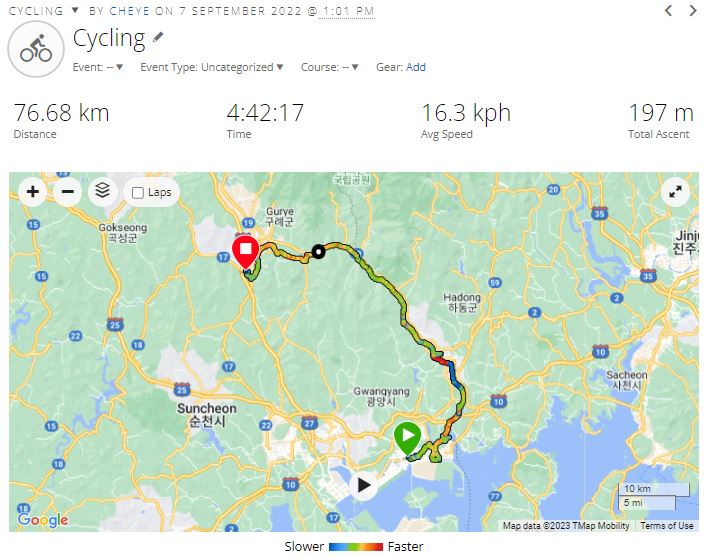This screenshot has height=557, width=710.
Task: Go to previous activity arrow
Action: pos(668,10)
